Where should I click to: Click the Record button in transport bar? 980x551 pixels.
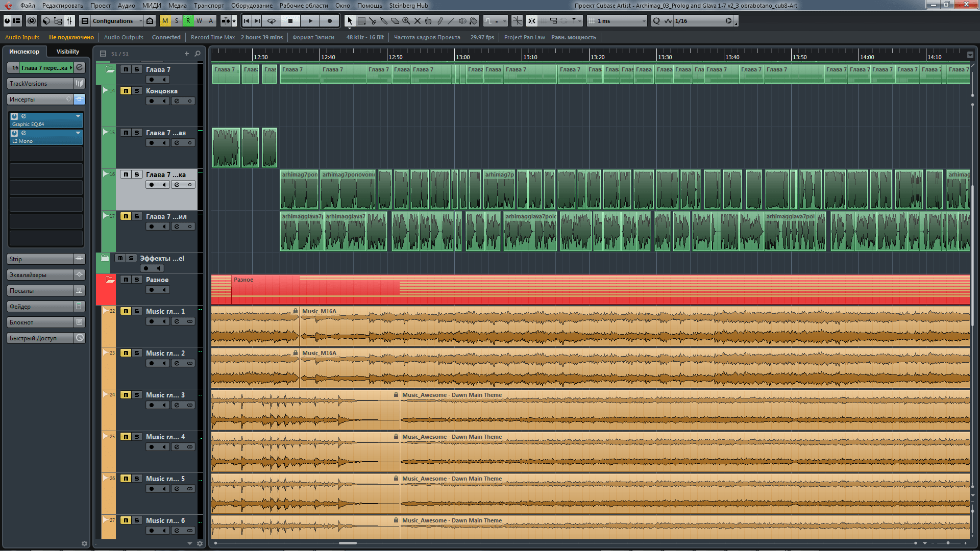tap(329, 21)
